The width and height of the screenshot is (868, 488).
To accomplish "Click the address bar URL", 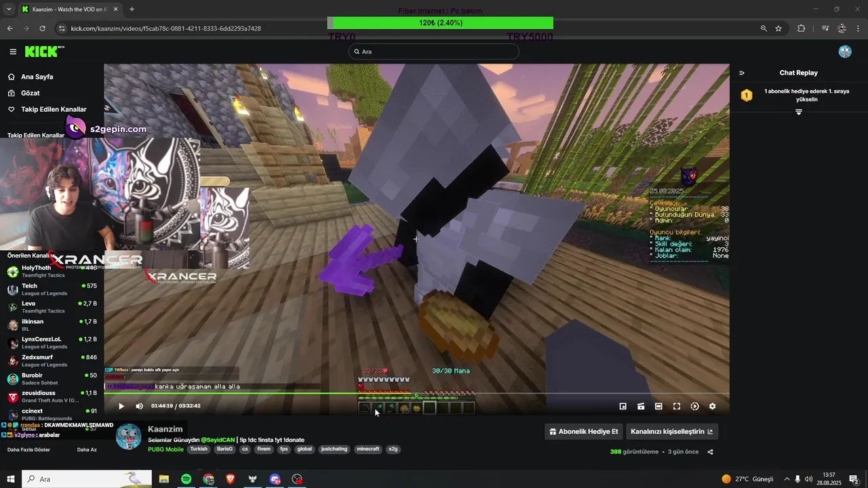I will coord(166,28).
